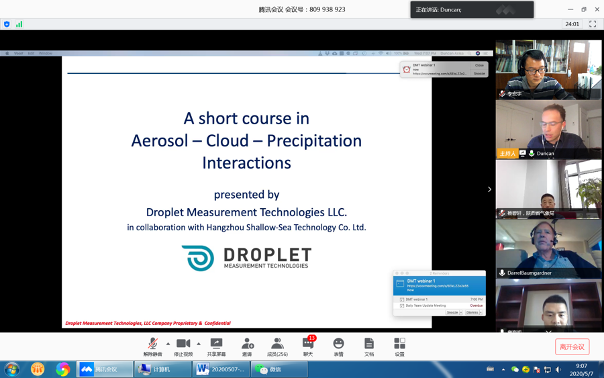
Task: Click the red leave meeting button
Action: point(572,347)
